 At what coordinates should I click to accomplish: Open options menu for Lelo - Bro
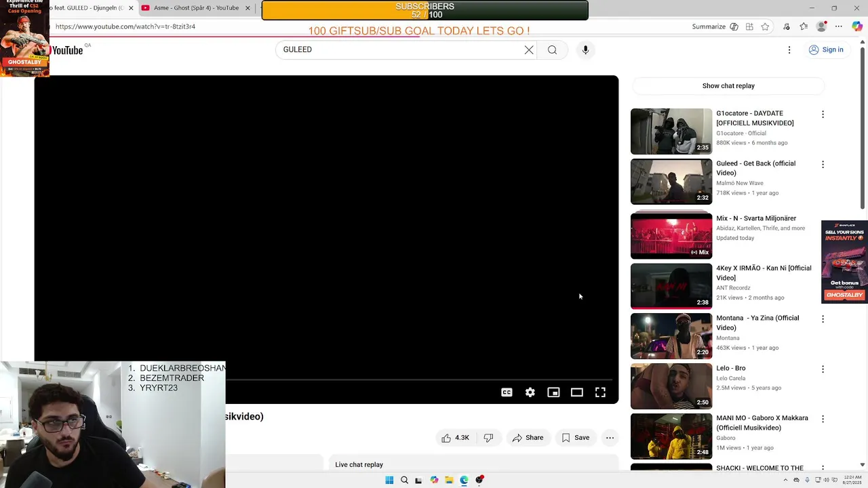pos(823,369)
